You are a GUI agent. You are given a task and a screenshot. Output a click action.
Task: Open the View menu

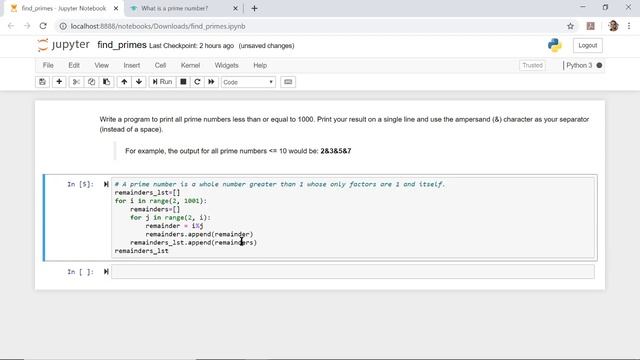point(102,65)
